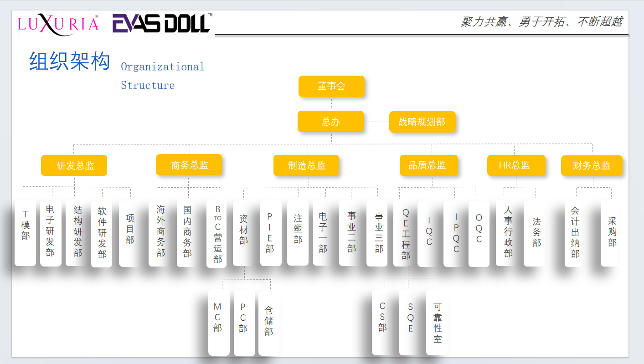
Task: Select the QE工程部 department card
Action: [404, 234]
